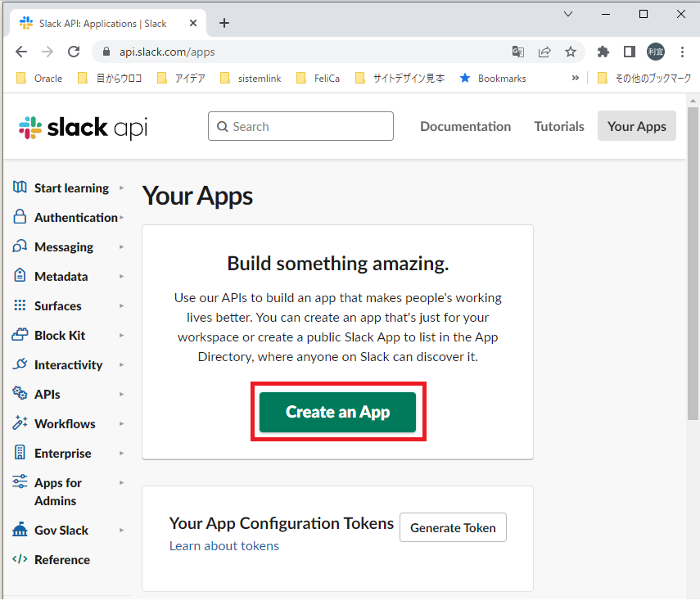The height and width of the screenshot is (601, 700).
Task: Click the Google Translate icon in address bar
Action: click(x=517, y=51)
